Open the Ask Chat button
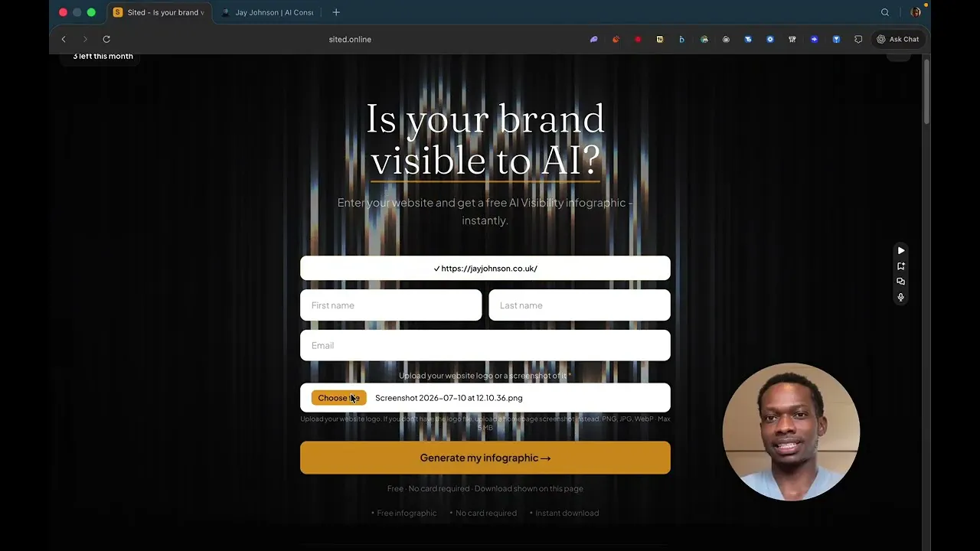 coord(898,39)
